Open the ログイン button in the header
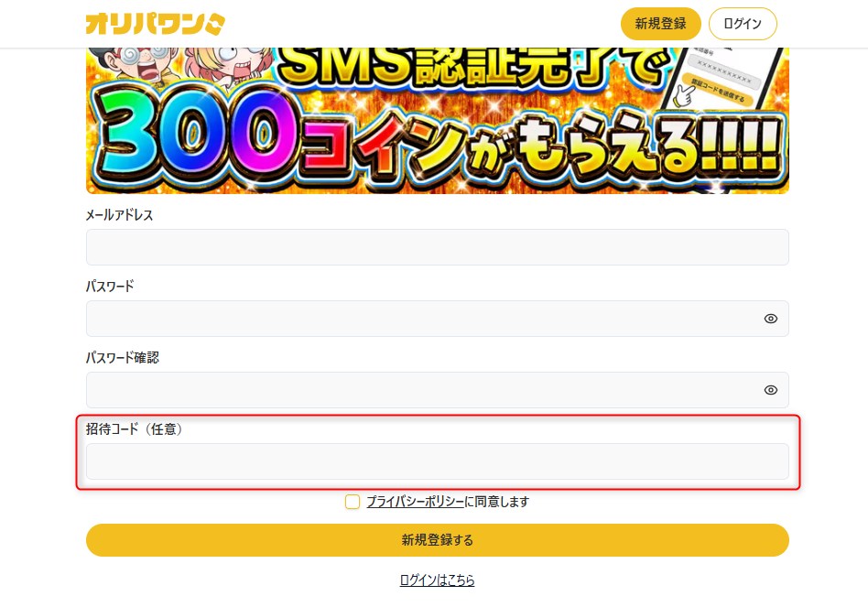Screen dimensions: 868x607 click(743, 24)
